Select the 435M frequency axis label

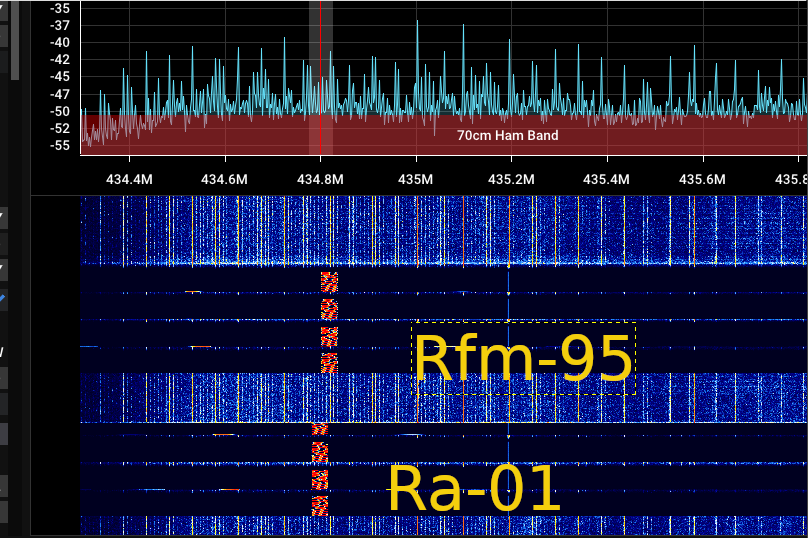tap(415, 179)
